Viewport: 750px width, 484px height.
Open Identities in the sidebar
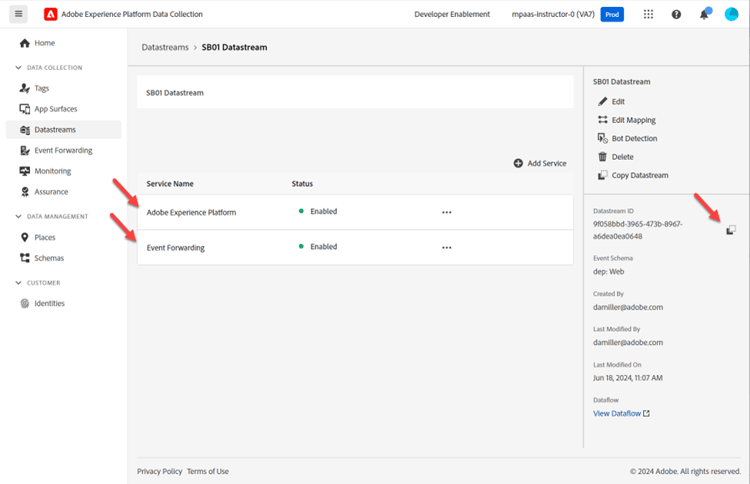49,303
